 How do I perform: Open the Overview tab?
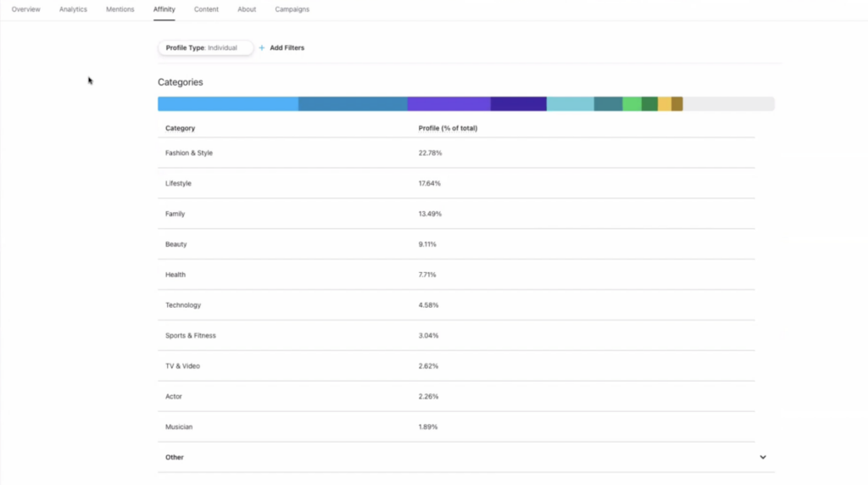[26, 9]
